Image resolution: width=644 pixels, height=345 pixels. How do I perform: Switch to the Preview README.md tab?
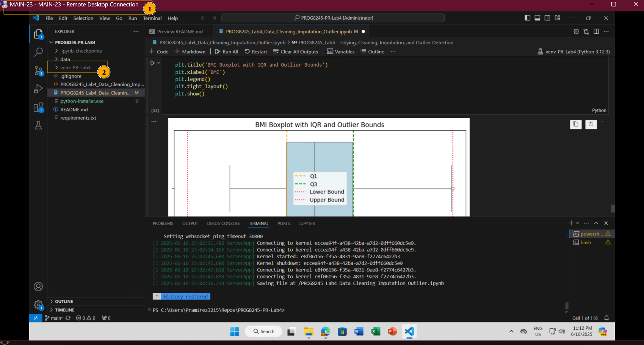click(179, 31)
